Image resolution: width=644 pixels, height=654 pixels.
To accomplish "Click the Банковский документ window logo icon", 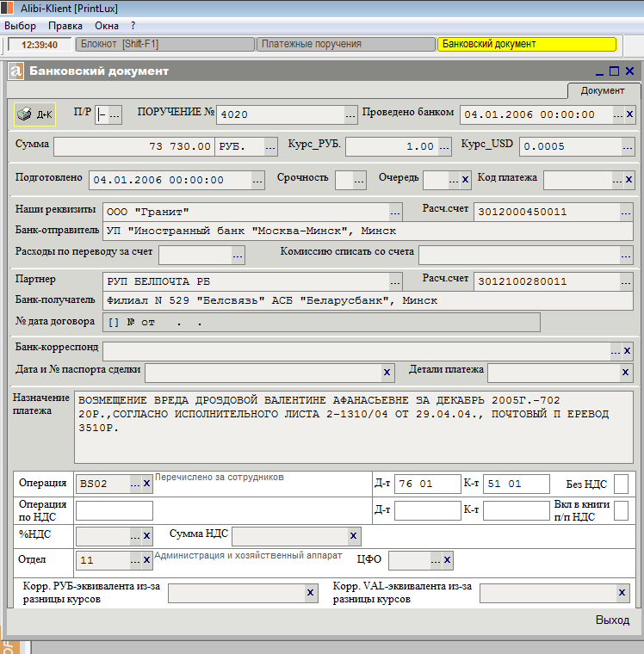I will pyautogui.click(x=15, y=71).
